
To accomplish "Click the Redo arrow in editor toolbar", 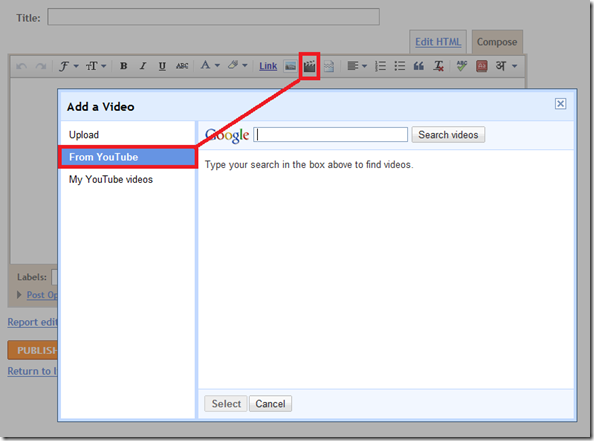I will [x=41, y=66].
